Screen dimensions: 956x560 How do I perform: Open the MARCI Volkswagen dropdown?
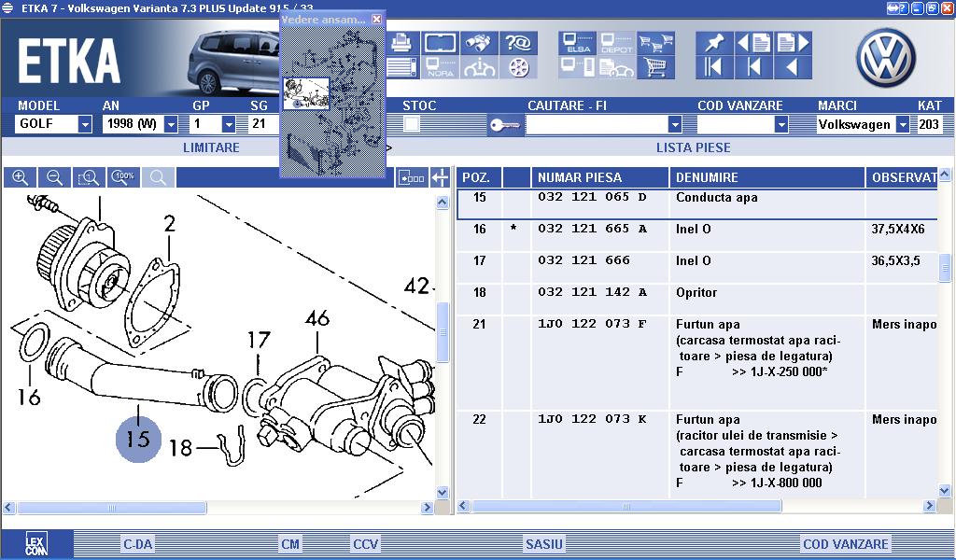pos(902,124)
